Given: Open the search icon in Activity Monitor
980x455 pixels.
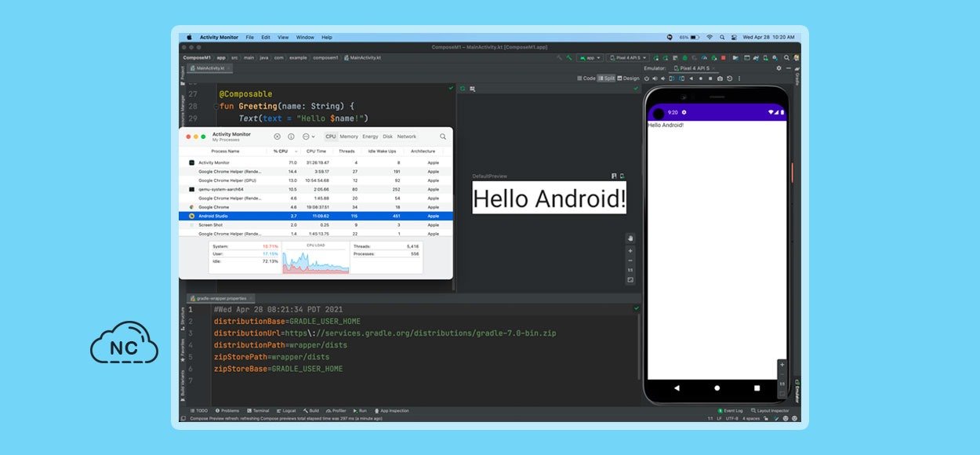Looking at the screenshot, I should [x=443, y=136].
